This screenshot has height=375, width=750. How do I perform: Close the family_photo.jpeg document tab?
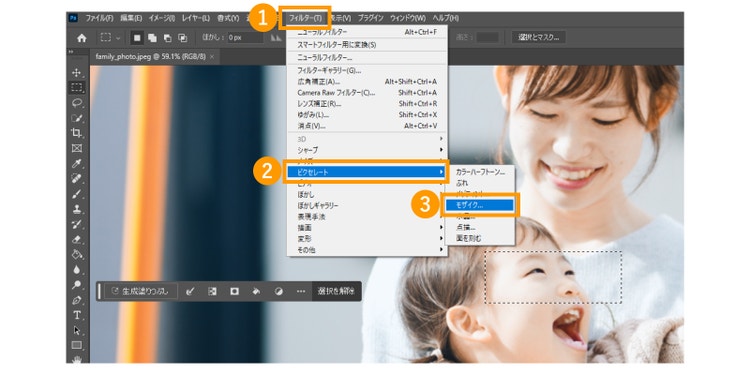[212, 56]
